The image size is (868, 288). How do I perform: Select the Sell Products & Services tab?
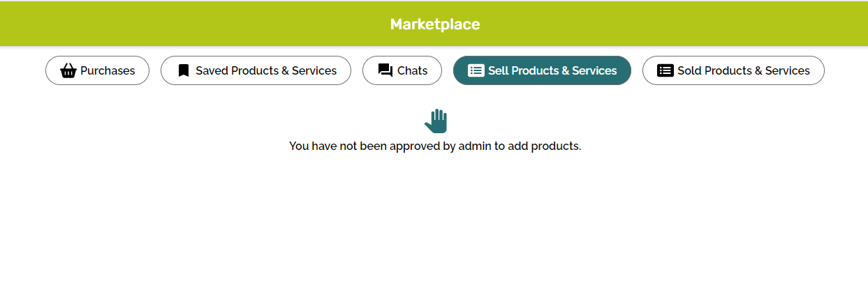click(542, 70)
